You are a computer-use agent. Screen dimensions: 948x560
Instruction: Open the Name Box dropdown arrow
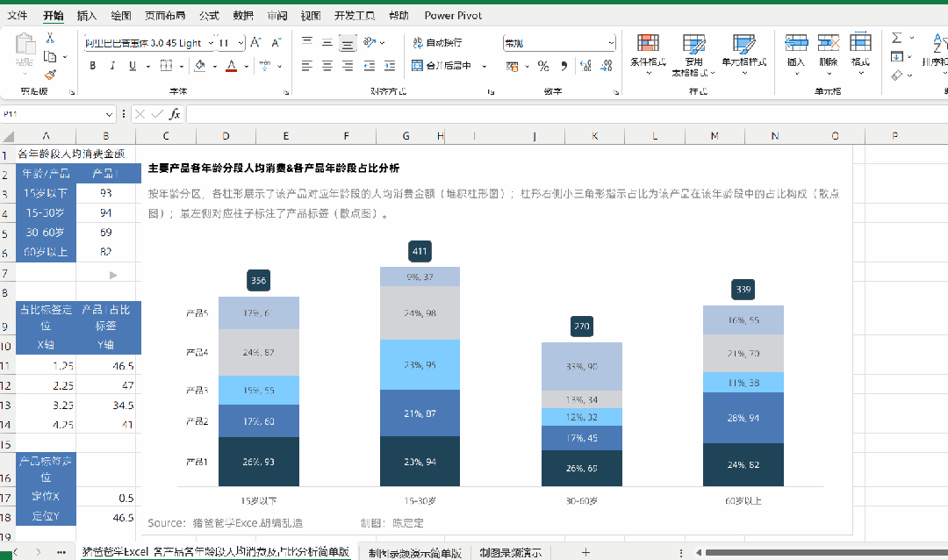point(109,114)
